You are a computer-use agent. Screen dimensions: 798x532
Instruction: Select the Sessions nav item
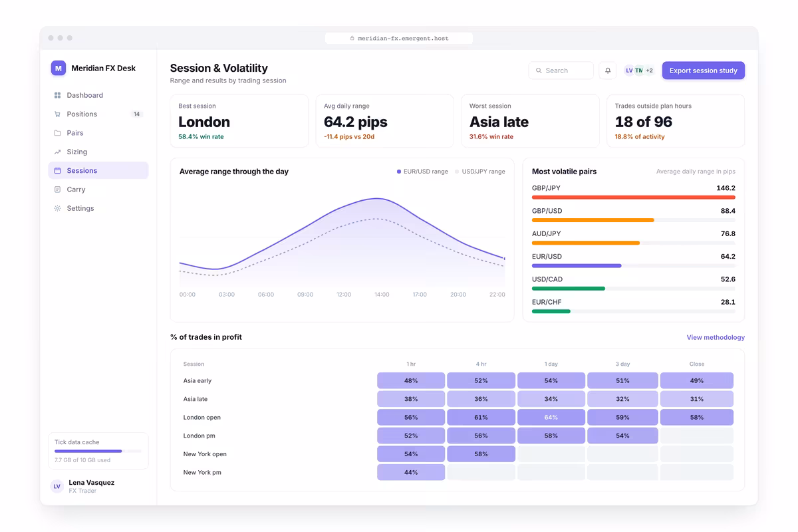pos(98,171)
